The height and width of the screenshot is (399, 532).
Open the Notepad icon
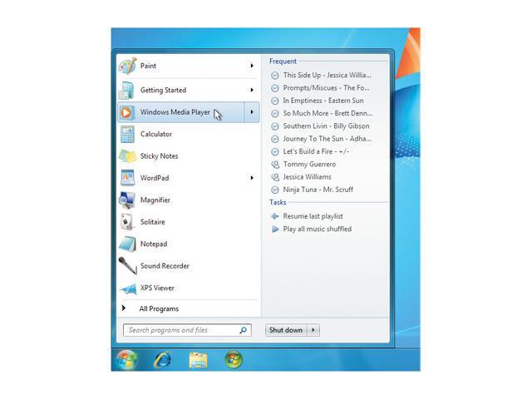(127, 244)
